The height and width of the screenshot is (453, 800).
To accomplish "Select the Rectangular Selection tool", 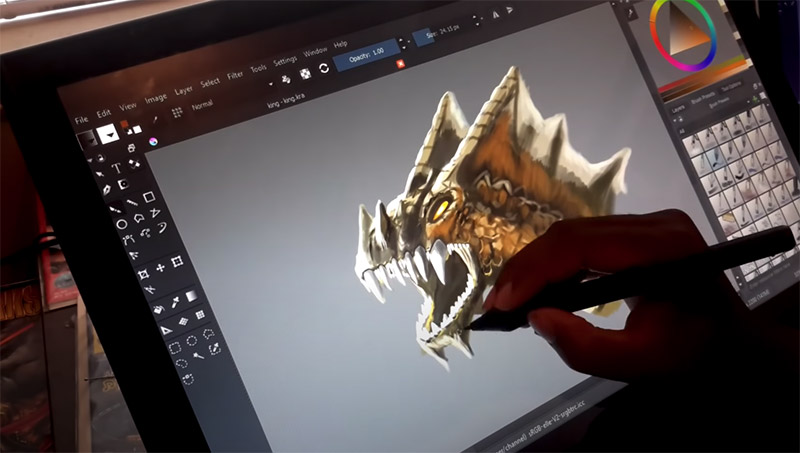I will 174,348.
